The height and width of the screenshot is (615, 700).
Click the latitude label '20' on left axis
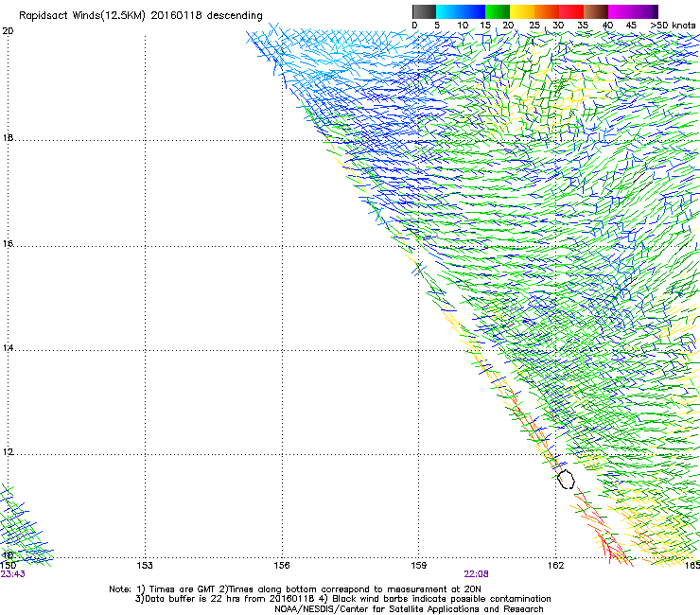[x=8, y=31]
